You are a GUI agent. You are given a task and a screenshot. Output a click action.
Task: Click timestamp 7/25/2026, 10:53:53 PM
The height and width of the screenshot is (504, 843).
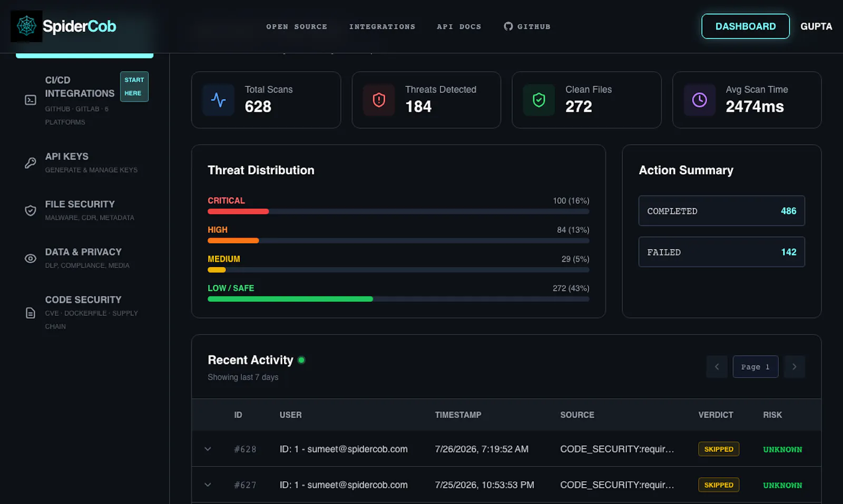point(485,485)
